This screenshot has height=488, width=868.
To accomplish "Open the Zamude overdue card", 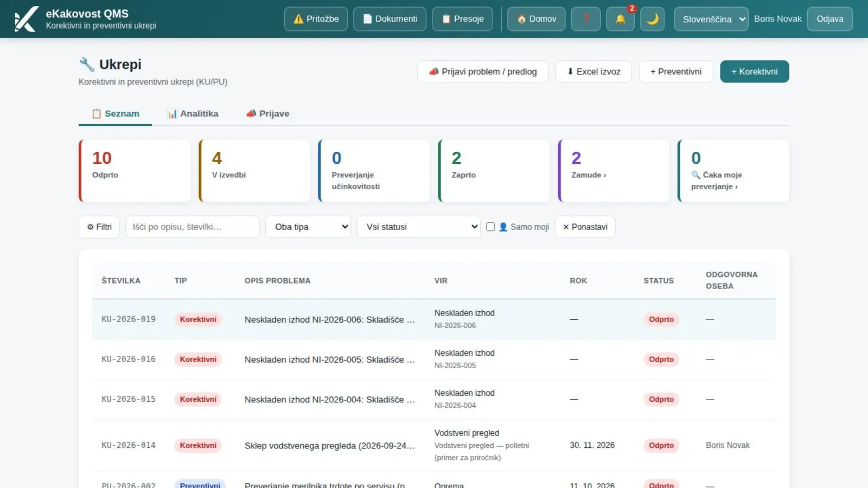I will coord(614,171).
